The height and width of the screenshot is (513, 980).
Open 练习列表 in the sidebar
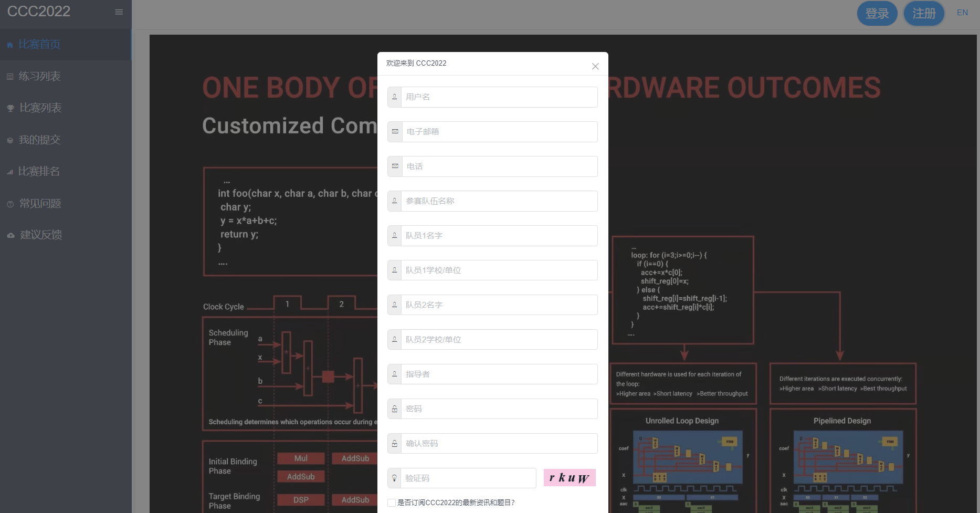(39, 77)
